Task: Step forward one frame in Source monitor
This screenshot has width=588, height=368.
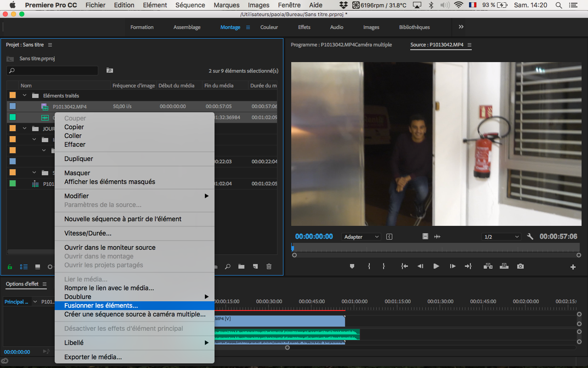Action: pyautogui.click(x=452, y=266)
